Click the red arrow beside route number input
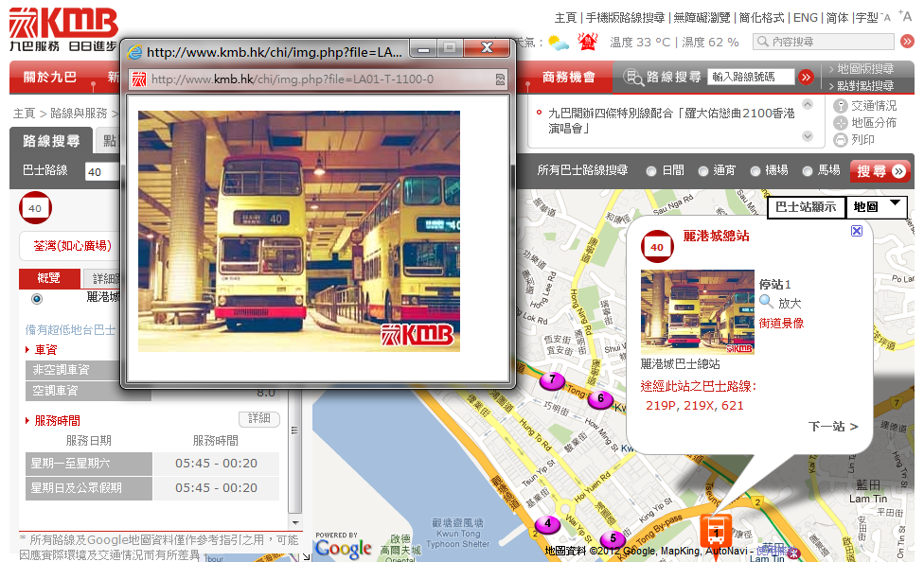 tap(806, 77)
